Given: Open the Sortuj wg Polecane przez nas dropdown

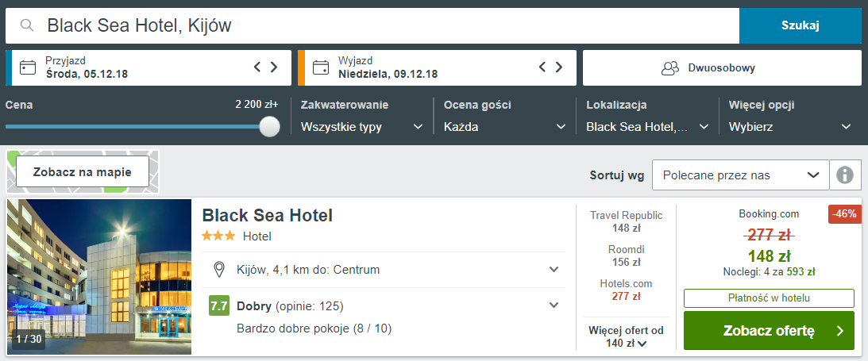Looking at the screenshot, I should pos(741,175).
